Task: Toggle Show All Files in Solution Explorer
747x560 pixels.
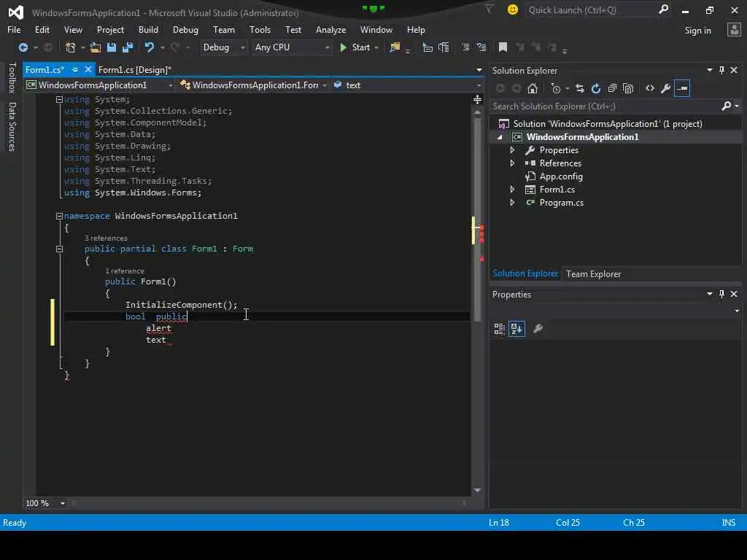Action: tap(628, 88)
